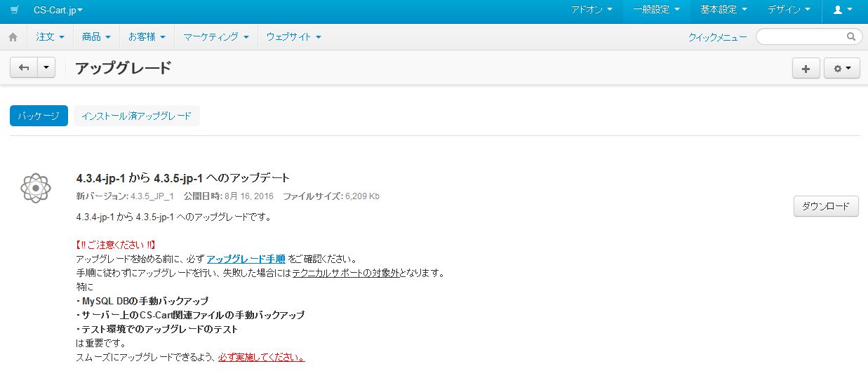Select the パッケージ tab
868x378 pixels.
39,116
